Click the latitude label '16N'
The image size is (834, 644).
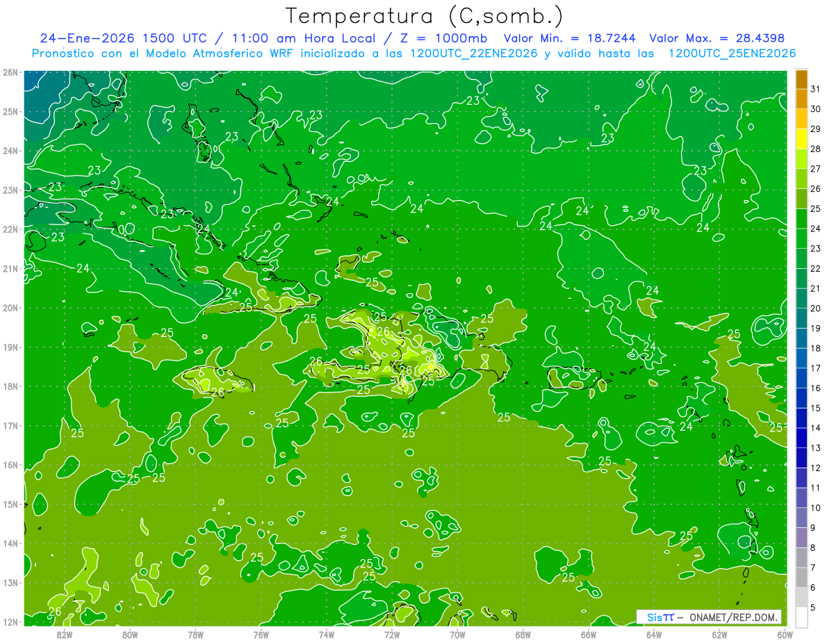pos(10,465)
